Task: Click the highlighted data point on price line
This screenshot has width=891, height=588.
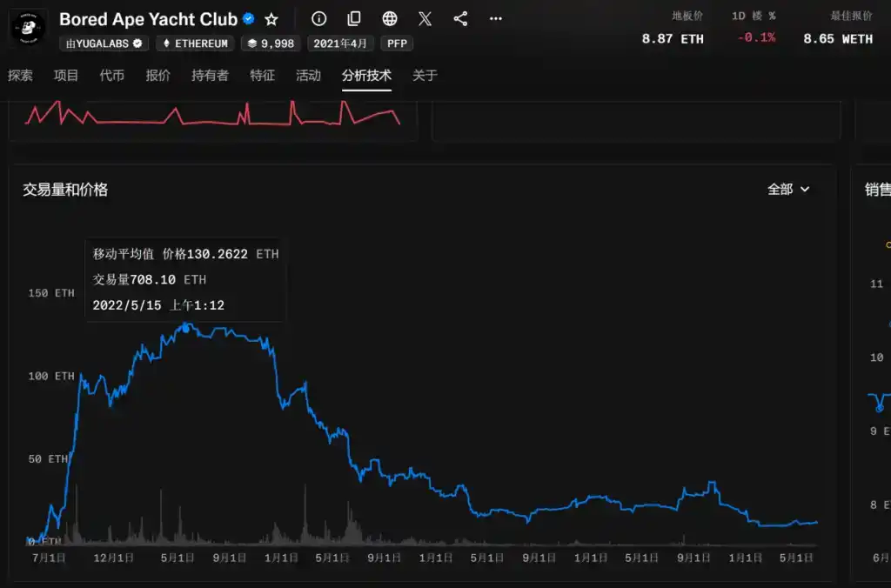Action: tap(185, 329)
